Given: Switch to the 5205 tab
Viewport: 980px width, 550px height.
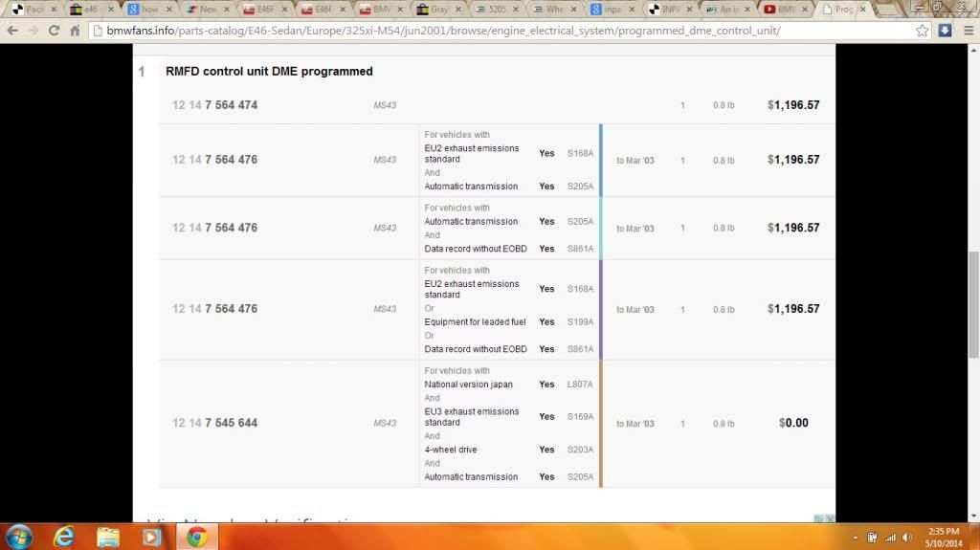Looking at the screenshot, I should pos(497,10).
